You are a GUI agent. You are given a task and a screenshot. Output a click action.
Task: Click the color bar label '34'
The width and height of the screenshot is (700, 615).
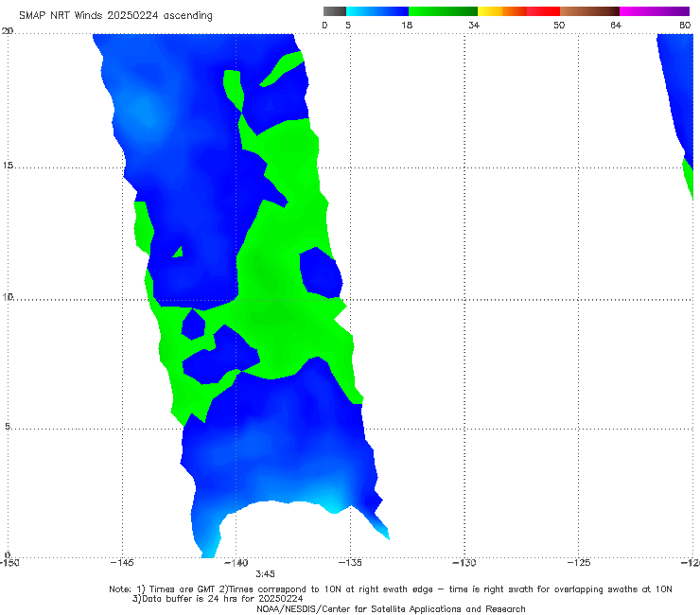474,25
